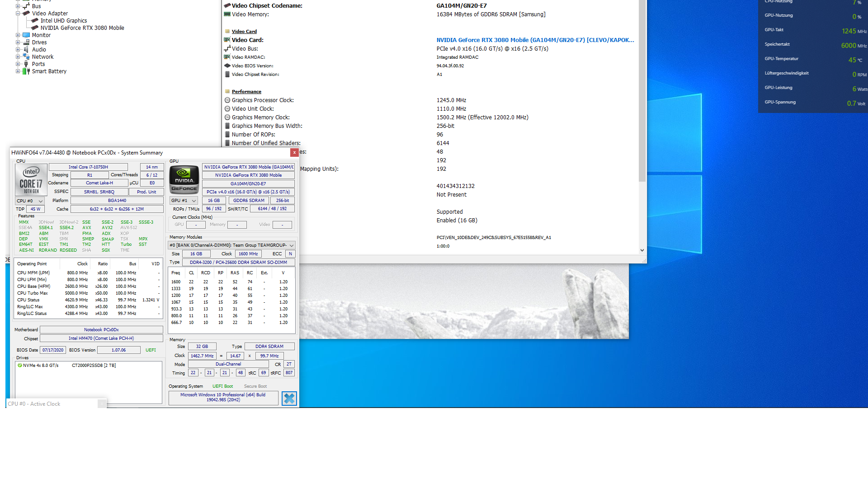Close the System Summary window
The width and height of the screenshot is (868, 488).
(294, 153)
